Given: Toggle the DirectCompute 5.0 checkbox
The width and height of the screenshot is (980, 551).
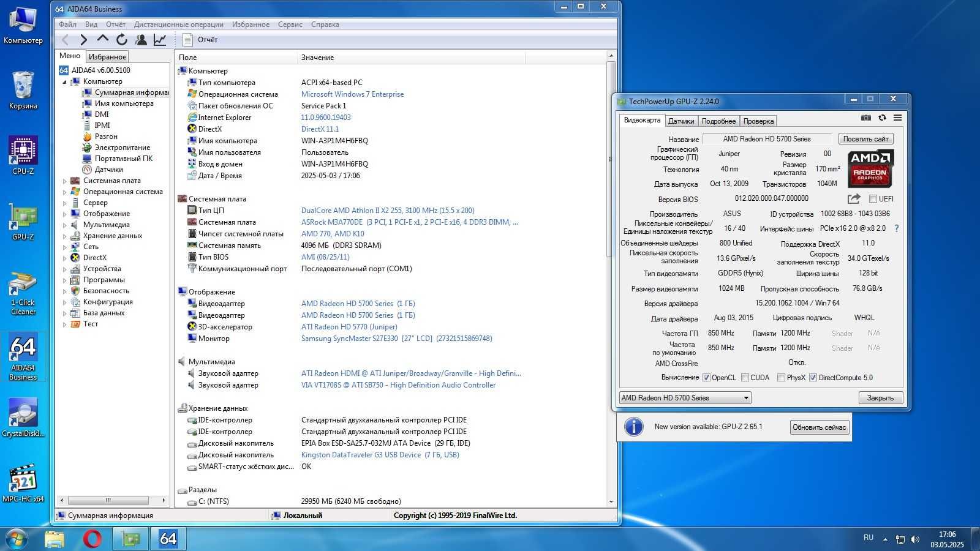Looking at the screenshot, I should point(813,378).
